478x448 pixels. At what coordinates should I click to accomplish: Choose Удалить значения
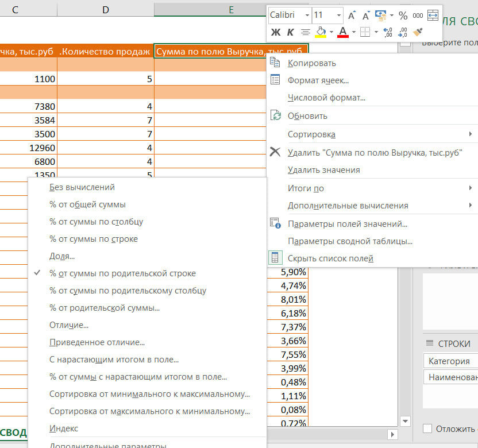pyautogui.click(x=324, y=170)
